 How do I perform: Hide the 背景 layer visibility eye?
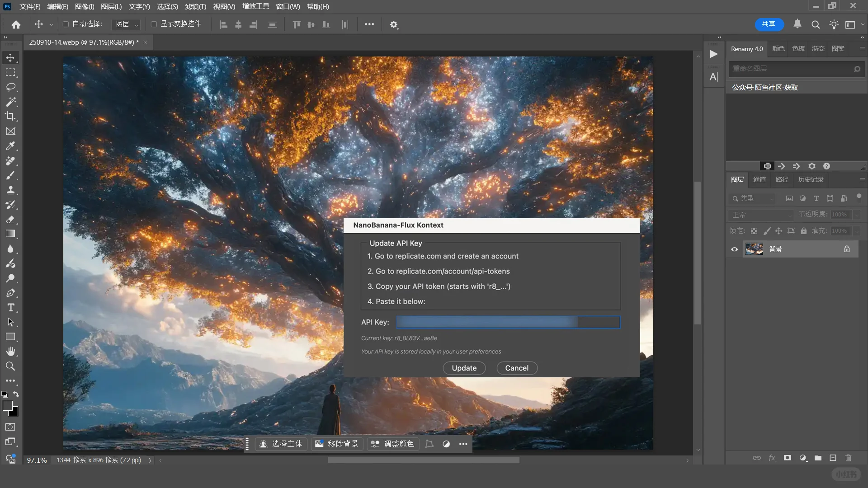(x=734, y=249)
